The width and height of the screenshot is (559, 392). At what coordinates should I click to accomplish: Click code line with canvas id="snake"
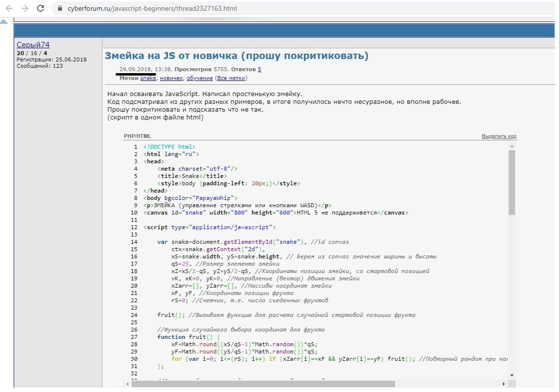tap(276, 213)
